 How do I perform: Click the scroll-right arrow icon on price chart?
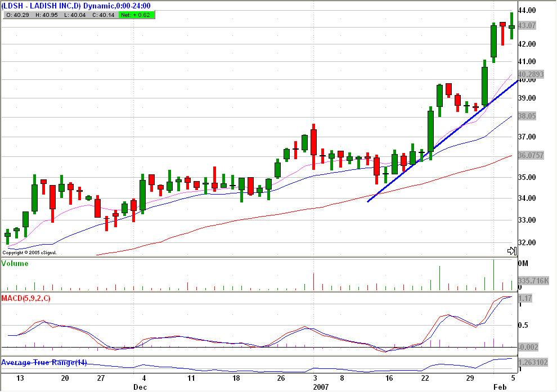click(x=511, y=251)
